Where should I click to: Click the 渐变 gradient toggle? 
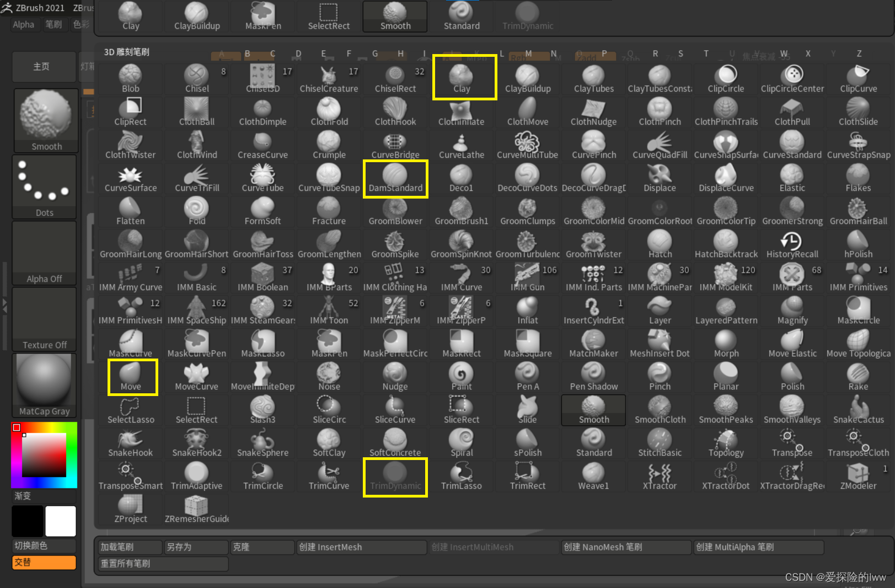click(44, 496)
